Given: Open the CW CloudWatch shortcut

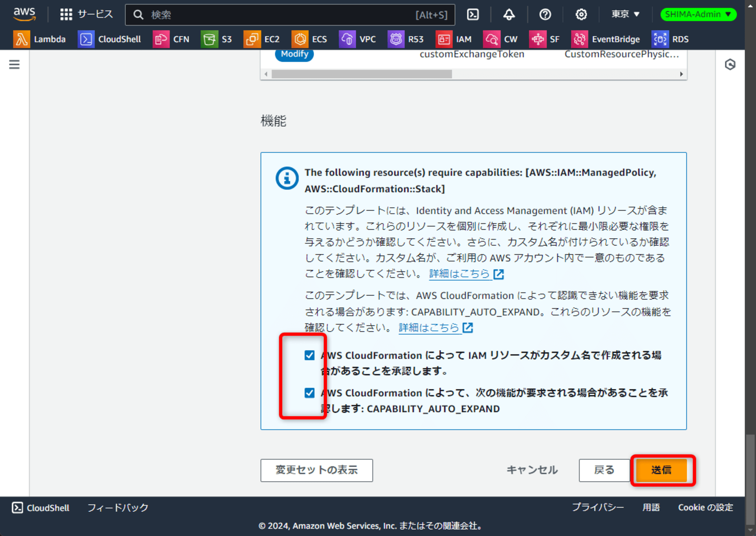Looking at the screenshot, I should coord(500,39).
